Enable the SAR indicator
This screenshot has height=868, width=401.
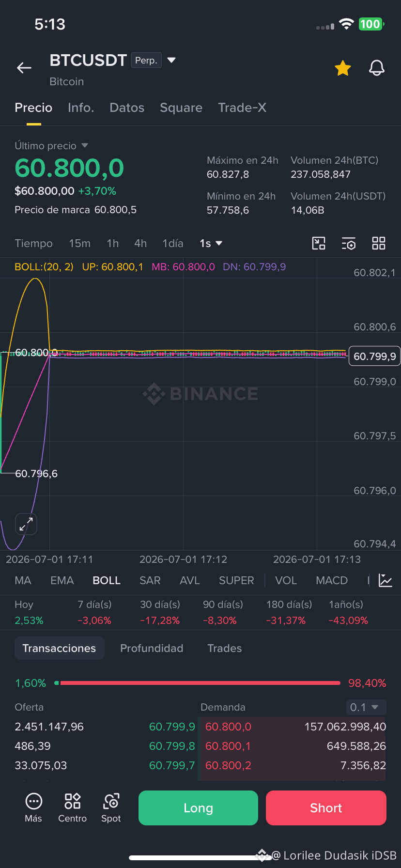pyautogui.click(x=150, y=580)
